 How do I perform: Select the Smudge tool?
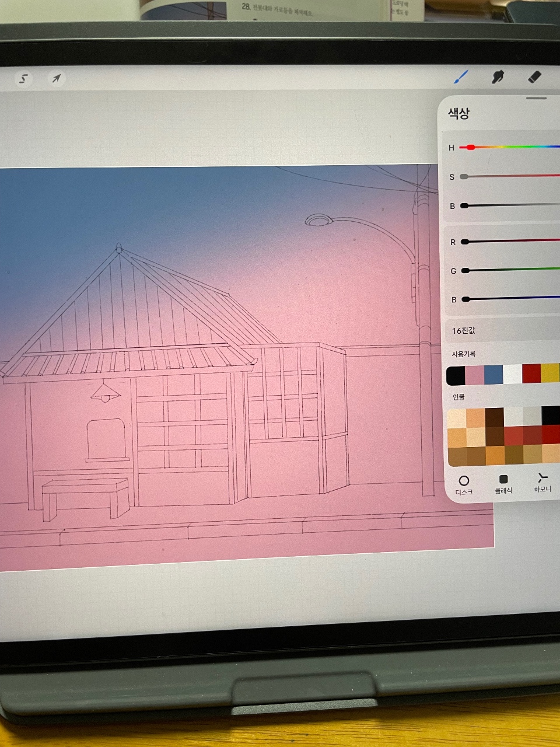click(x=498, y=77)
